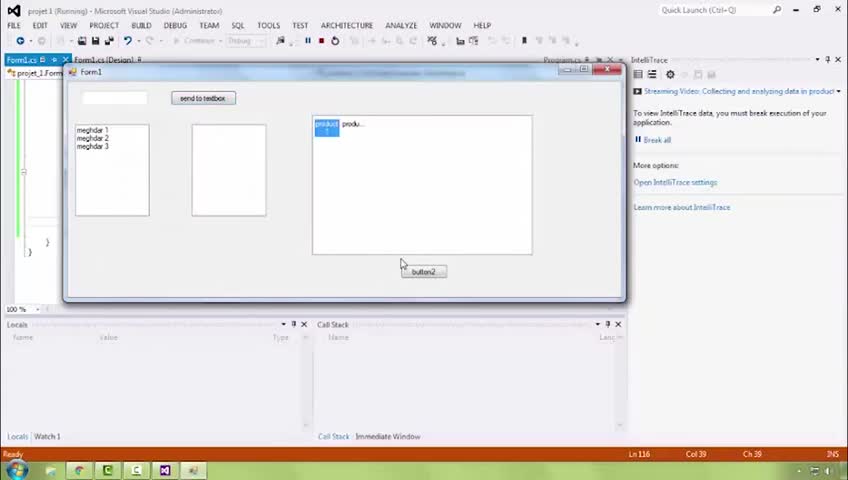Open the BUILD menu

pos(141,25)
